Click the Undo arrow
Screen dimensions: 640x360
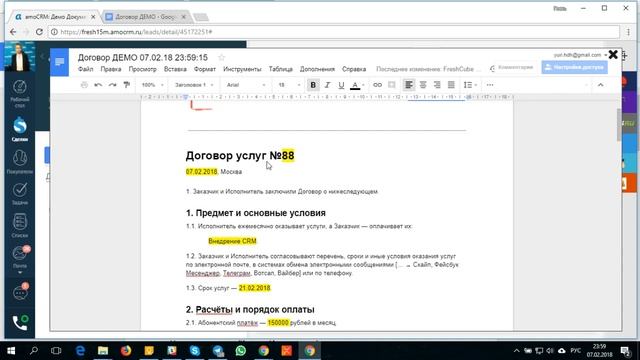98,85
